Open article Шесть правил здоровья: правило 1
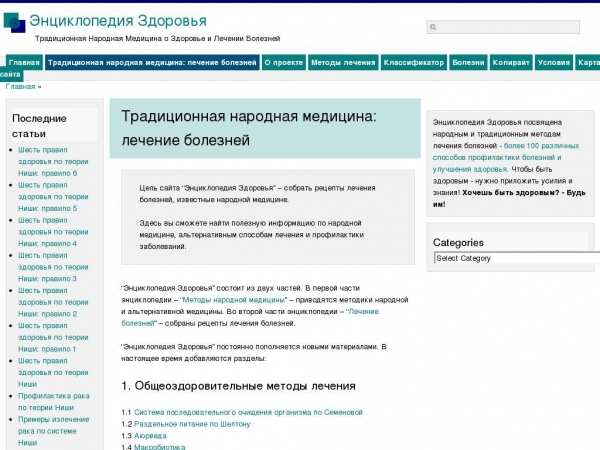 point(53,338)
